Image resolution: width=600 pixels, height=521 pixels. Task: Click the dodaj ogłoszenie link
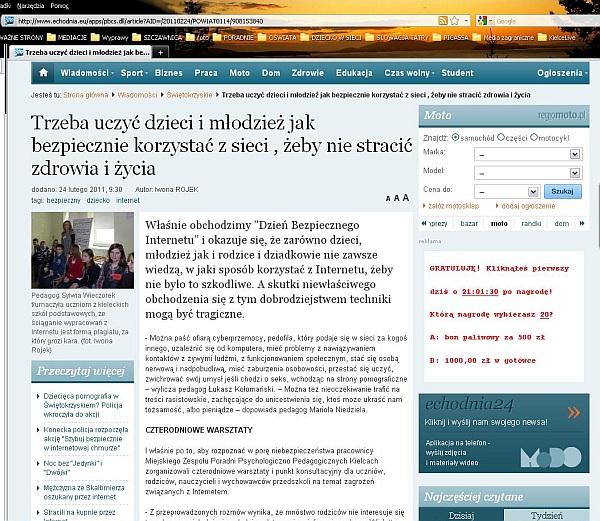coord(528,206)
